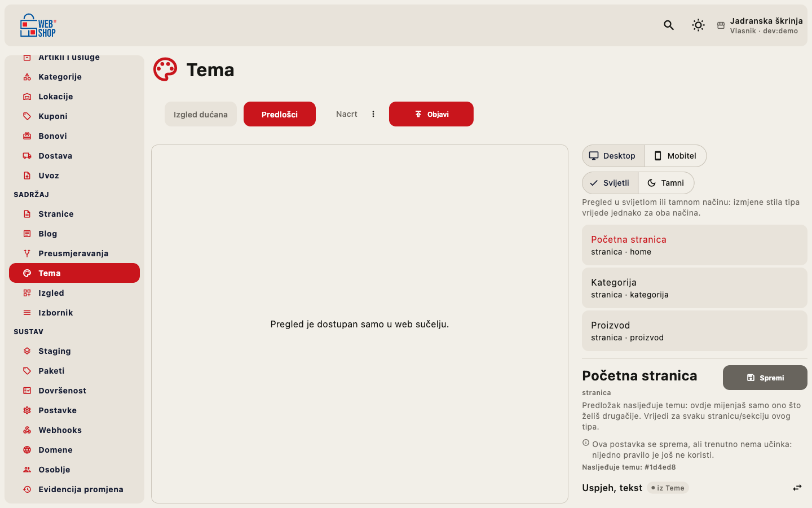812x508 pixels.
Task: Click the Evidencija promjena history icon
Action: [27, 489]
